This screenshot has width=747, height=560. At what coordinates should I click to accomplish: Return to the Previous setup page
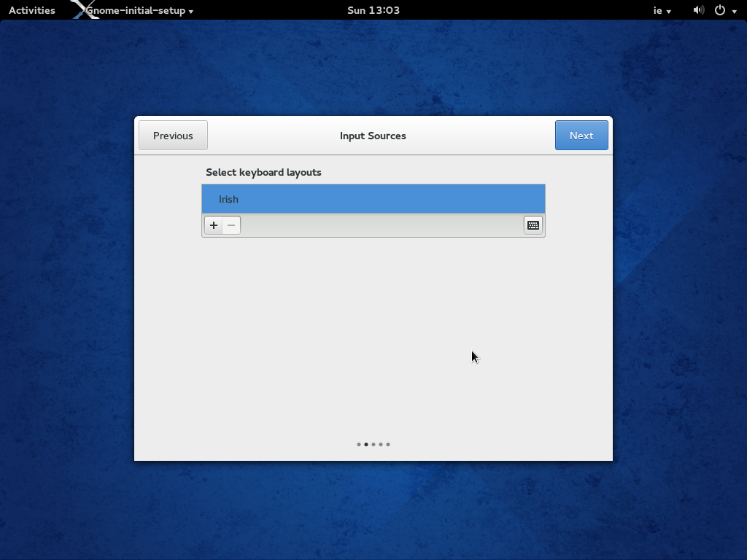point(173,136)
